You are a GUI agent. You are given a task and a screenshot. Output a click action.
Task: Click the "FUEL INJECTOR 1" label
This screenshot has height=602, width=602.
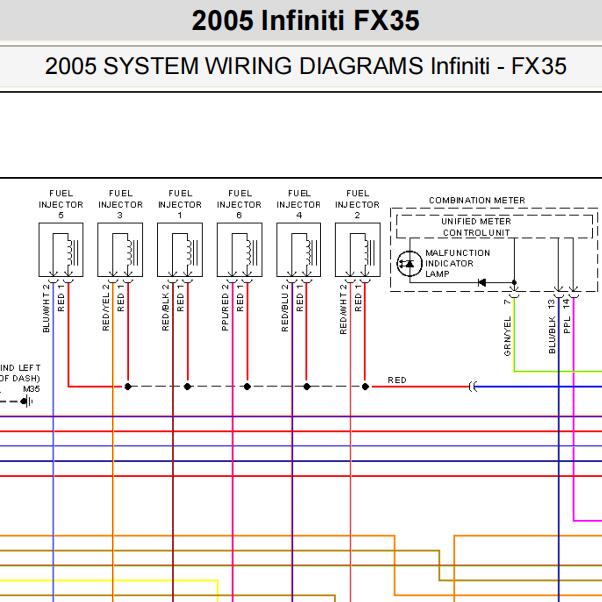point(180,204)
